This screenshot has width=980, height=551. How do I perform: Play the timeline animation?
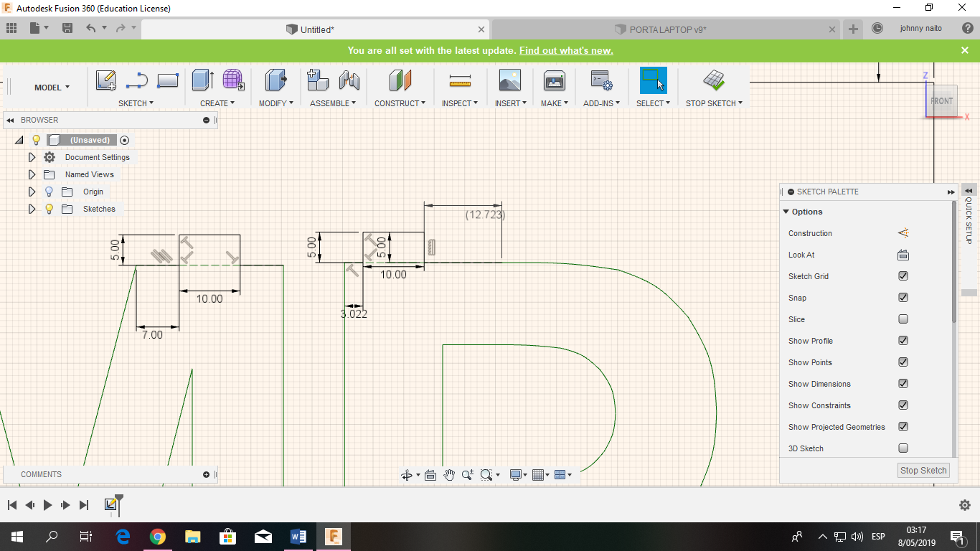click(47, 505)
